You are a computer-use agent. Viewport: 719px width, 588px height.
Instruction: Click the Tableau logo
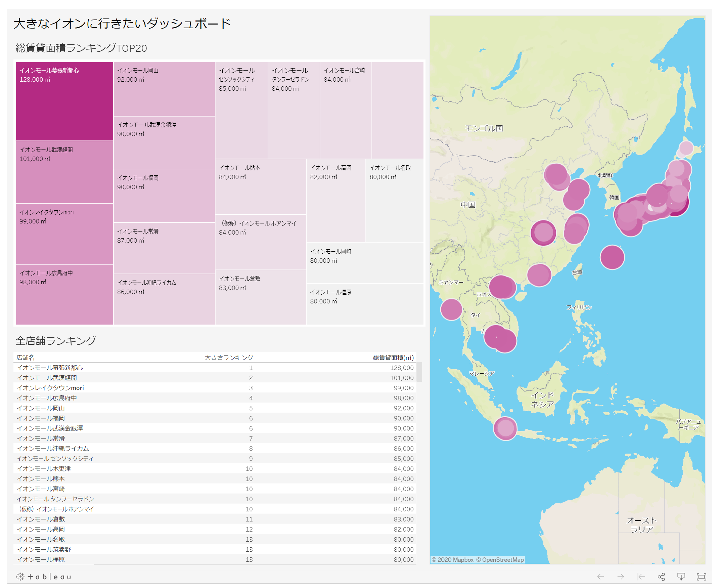[44, 577]
